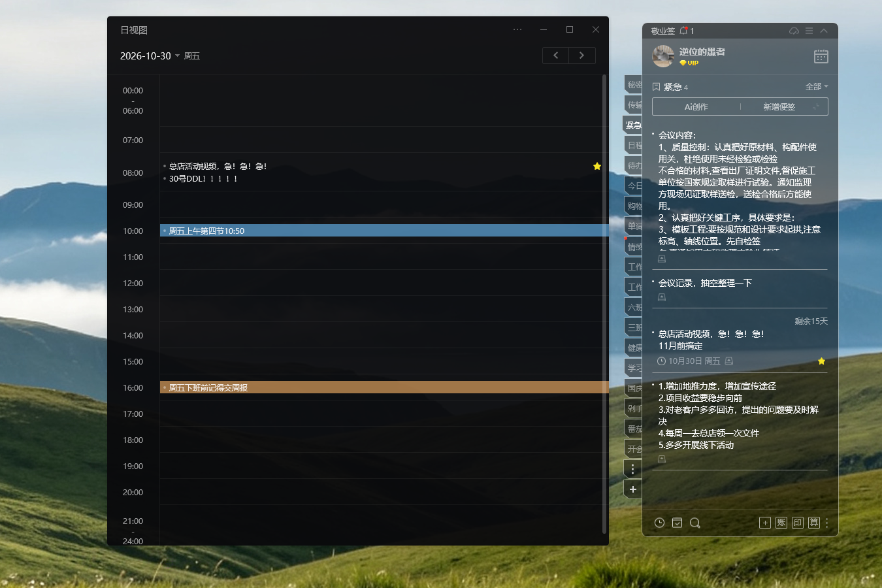Add a new category with the sidebar plus
The image size is (882, 588).
[x=632, y=489]
